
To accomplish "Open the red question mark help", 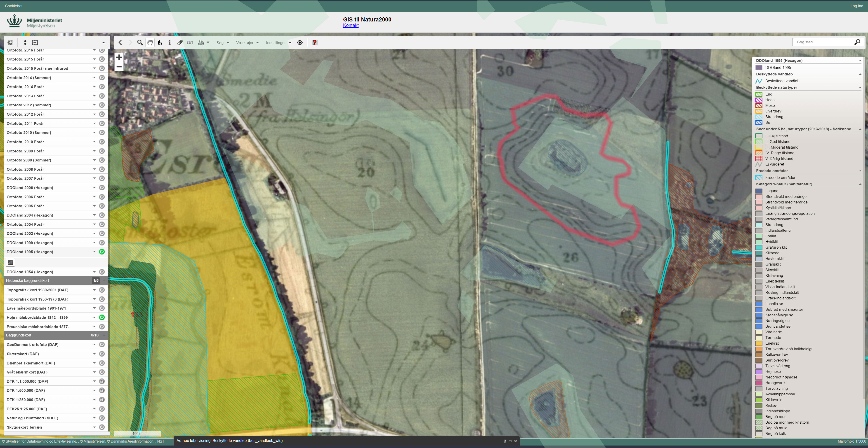I will 314,42.
